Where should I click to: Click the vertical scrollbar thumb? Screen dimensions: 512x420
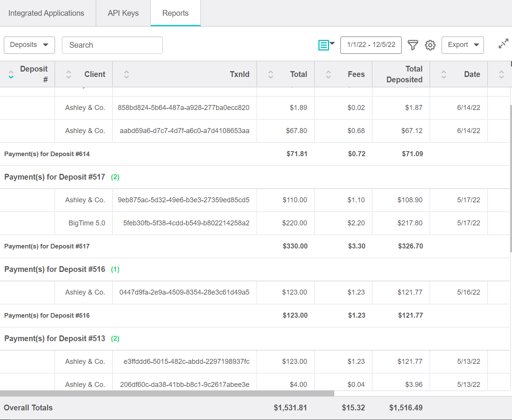coord(511,179)
